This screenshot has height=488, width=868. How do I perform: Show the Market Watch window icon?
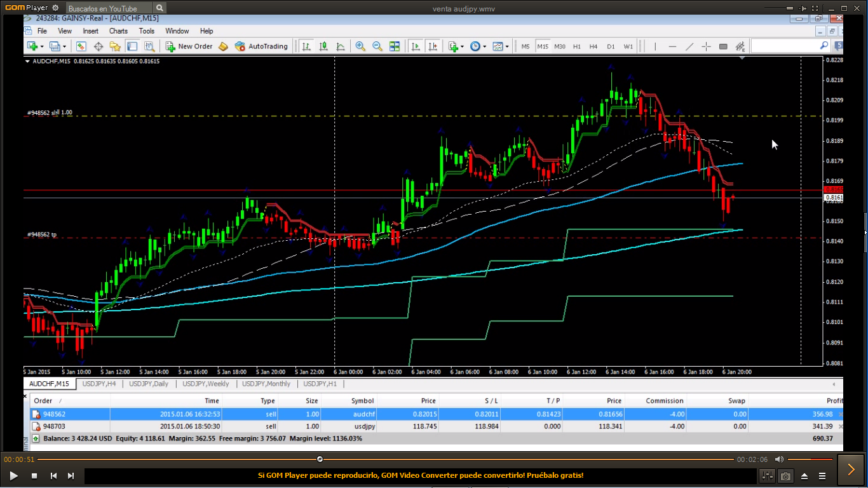[x=81, y=46]
